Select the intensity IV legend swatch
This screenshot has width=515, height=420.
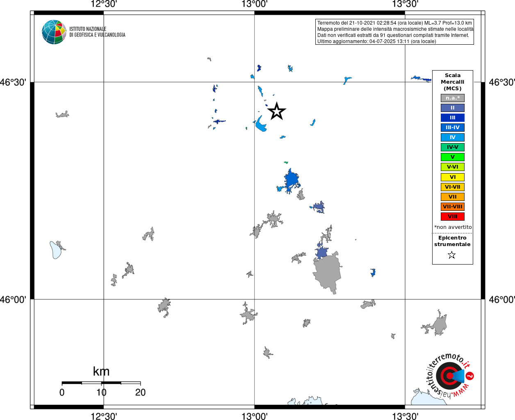[453, 137]
